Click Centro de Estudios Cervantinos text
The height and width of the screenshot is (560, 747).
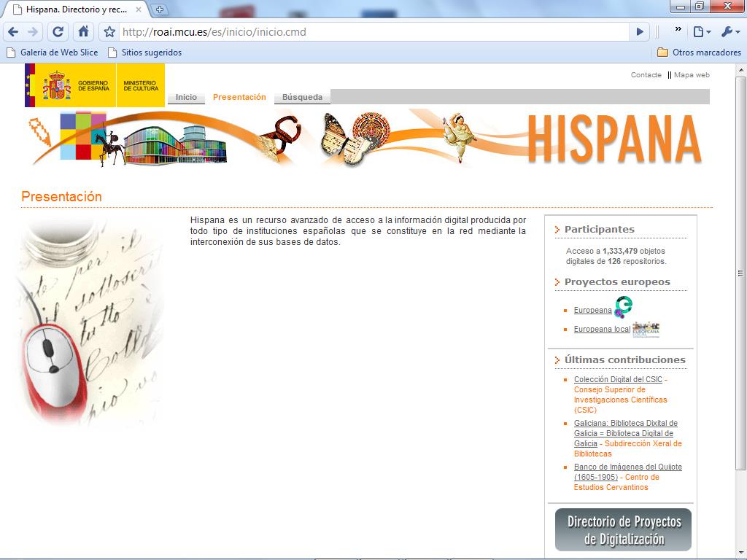(x=616, y=482)
